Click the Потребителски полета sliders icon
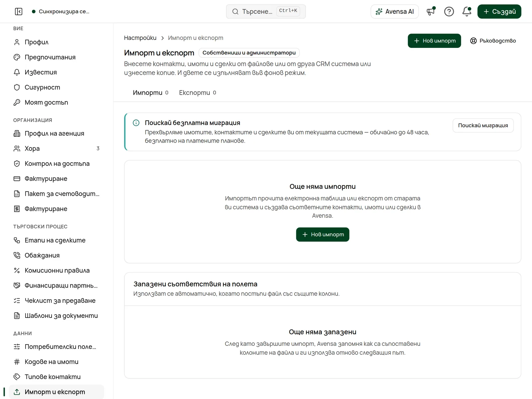The image size is (532, 399). [x=17, y=347]
